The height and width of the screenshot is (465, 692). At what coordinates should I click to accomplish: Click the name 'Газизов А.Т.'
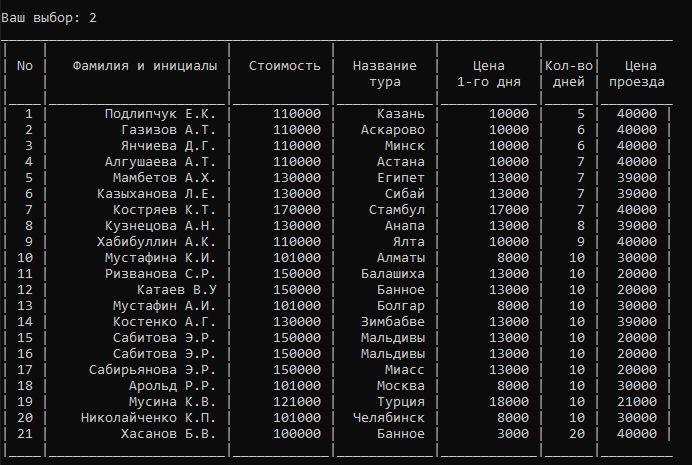click(x=169, y=130)
